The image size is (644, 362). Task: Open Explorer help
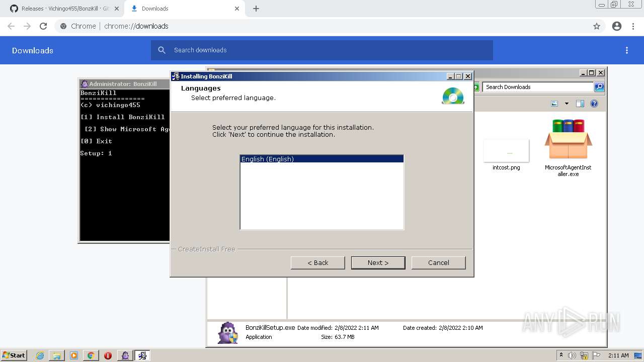click(x=594, y=104)
